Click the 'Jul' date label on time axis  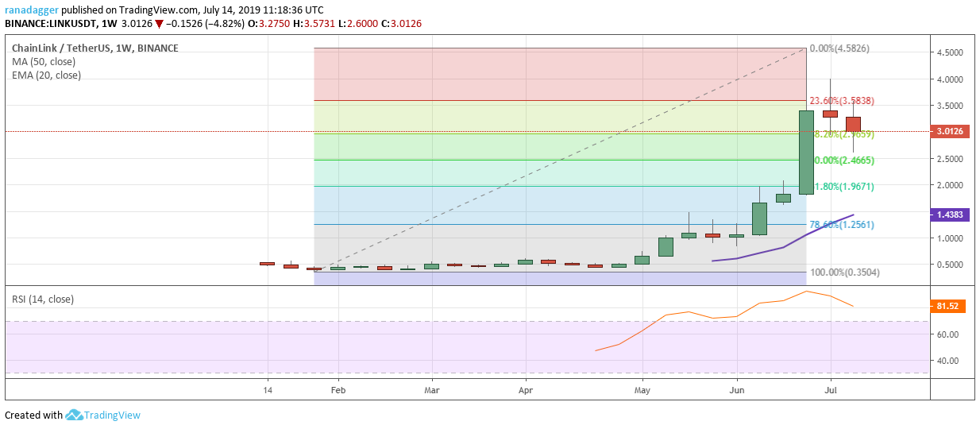point(830,391)
